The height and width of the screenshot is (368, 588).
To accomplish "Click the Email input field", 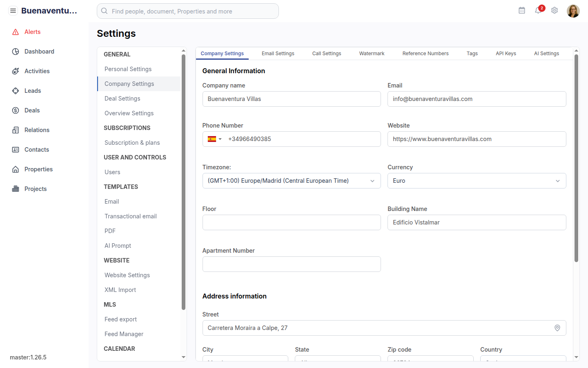I will tap(477, 99).
